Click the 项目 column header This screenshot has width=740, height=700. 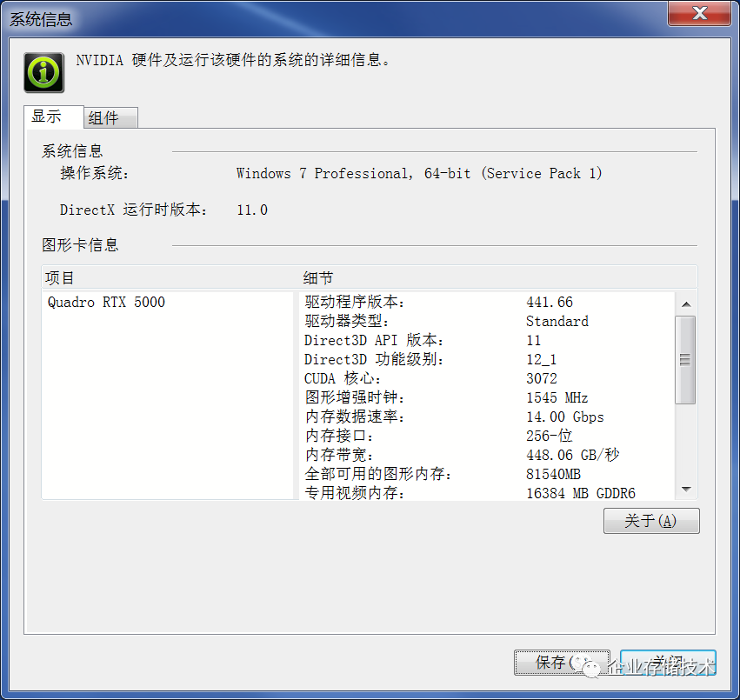[x=170, y=277]
